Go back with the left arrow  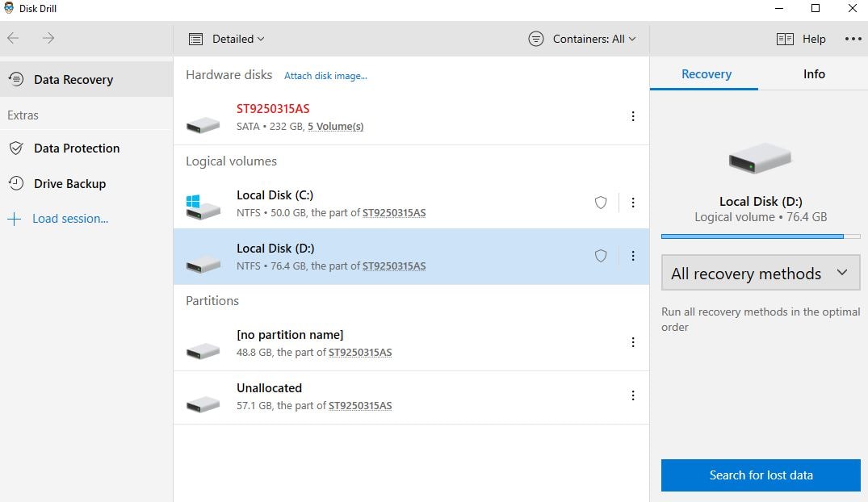click(x=13, y=38)
